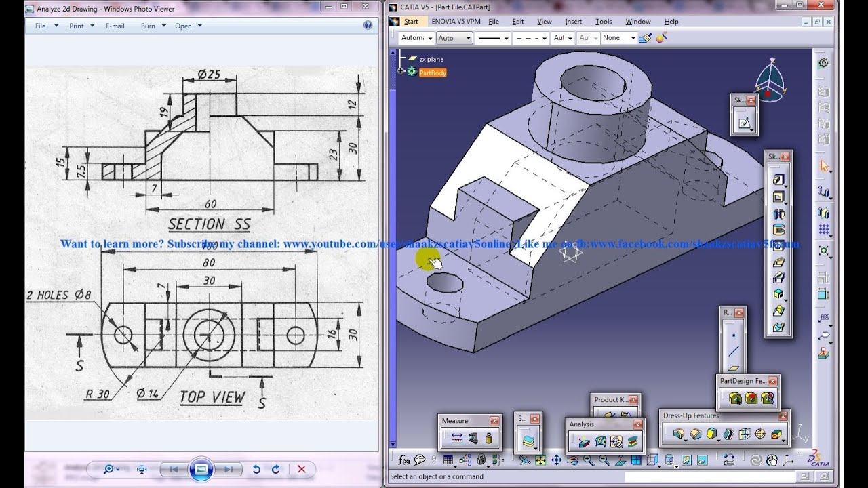The width and height of the screenshot is (868, 488).
Task: Close the Dress-Up Features toolbar
Action: pos(783,415)
